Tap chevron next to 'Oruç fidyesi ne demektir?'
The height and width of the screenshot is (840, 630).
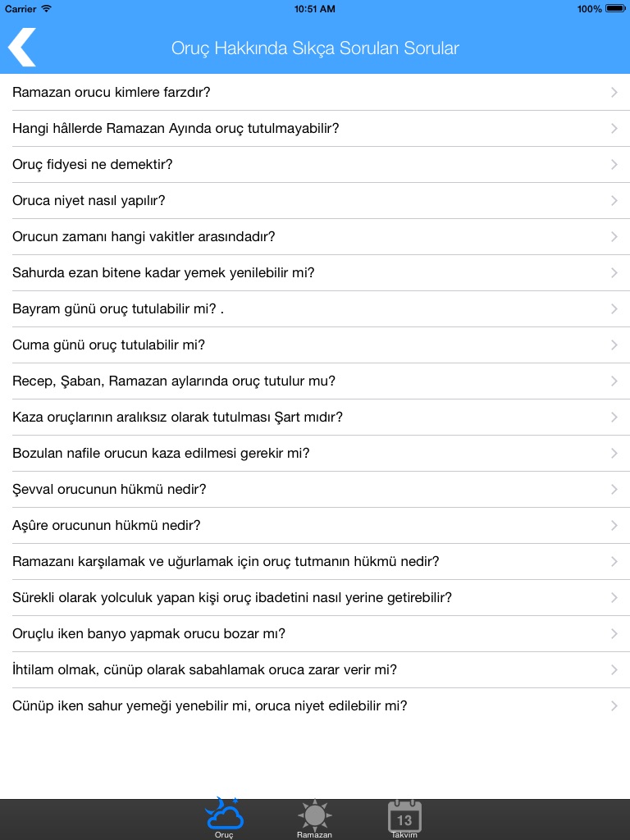click(x=614, y=165)
